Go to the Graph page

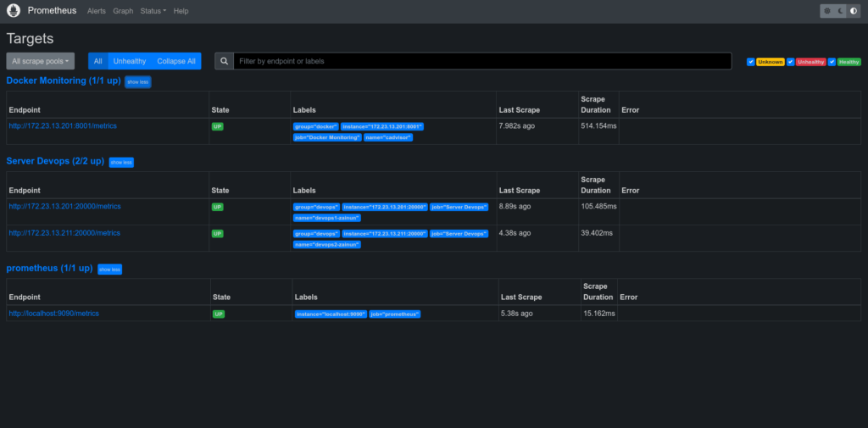pyautogui.click(x=123, y=11)
